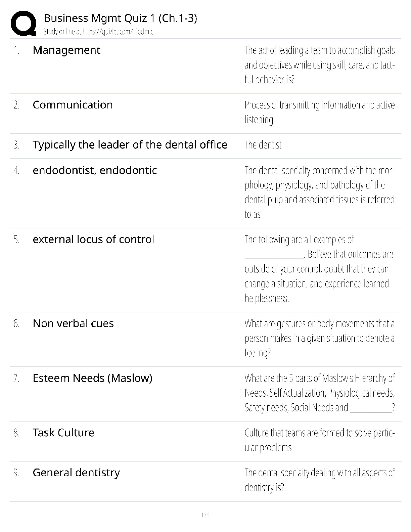Viewport: 411px width, 532px height.
Task: Click the term General dentistry
Action: 76,473
